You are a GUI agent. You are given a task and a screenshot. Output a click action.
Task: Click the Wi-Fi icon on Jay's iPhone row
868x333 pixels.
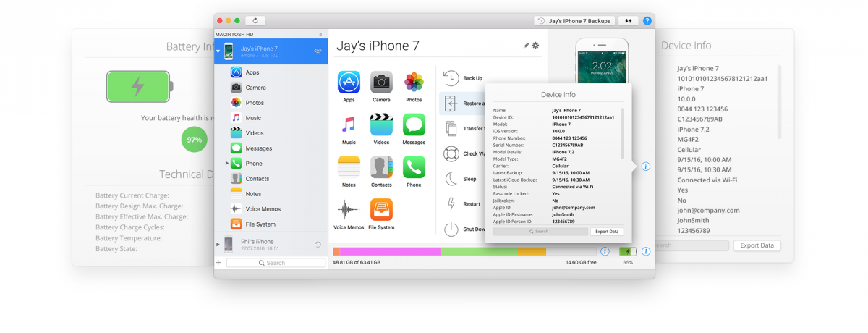click(318, 51)
